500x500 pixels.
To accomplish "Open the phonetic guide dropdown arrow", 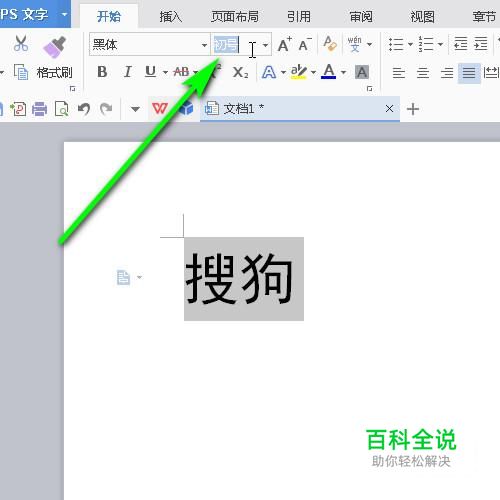I will tap(369, 44).
